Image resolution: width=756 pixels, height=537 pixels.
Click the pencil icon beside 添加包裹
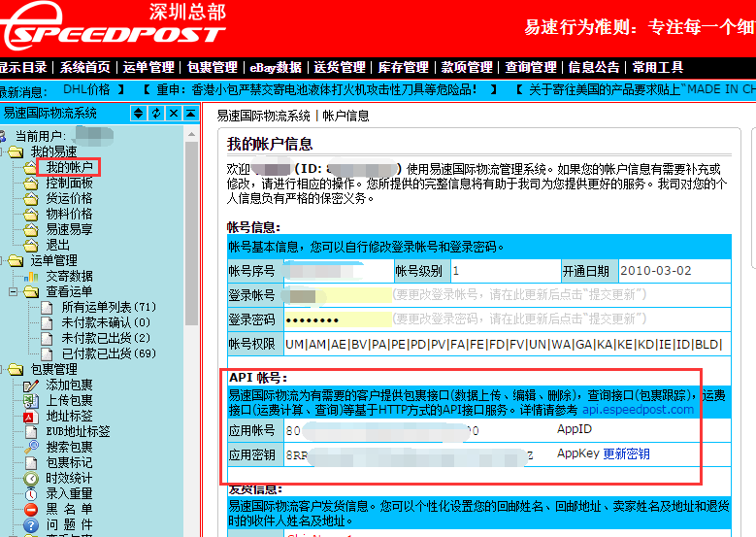coord(31,385)
